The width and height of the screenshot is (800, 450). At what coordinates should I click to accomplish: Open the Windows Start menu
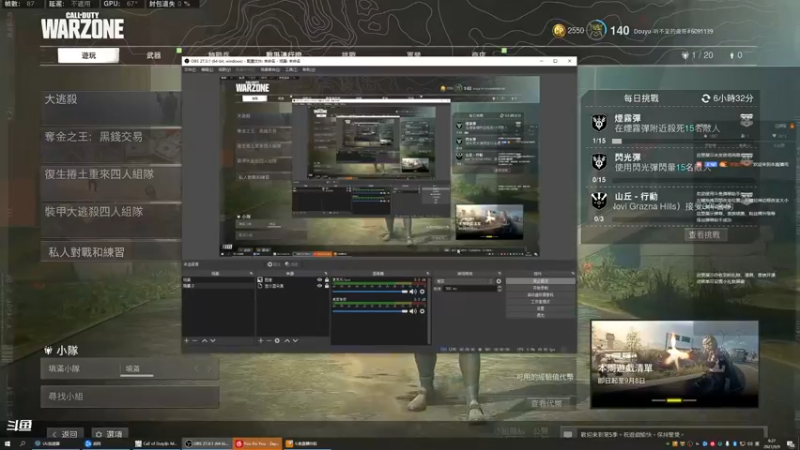(7, 444)
